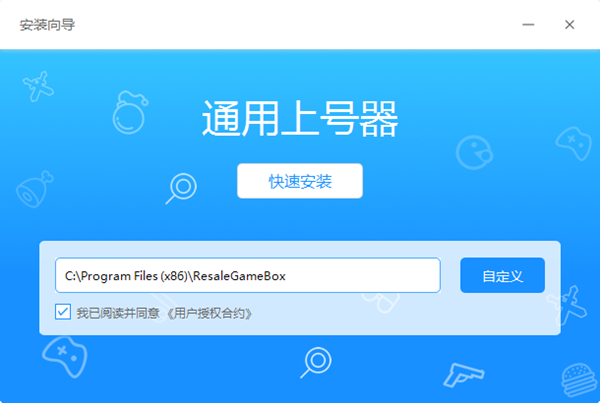
Task: Minimize the installer wizard window
Action: pos(525,24)
